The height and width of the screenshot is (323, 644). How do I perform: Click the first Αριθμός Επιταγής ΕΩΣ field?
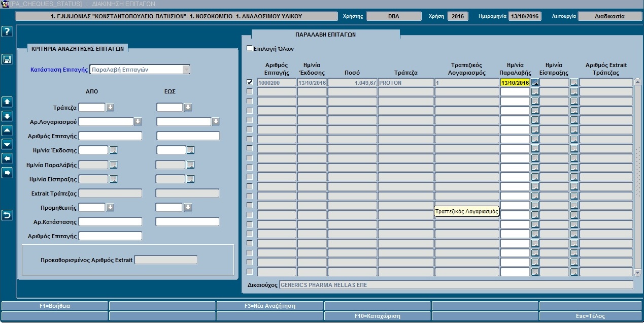pos(188,136)
